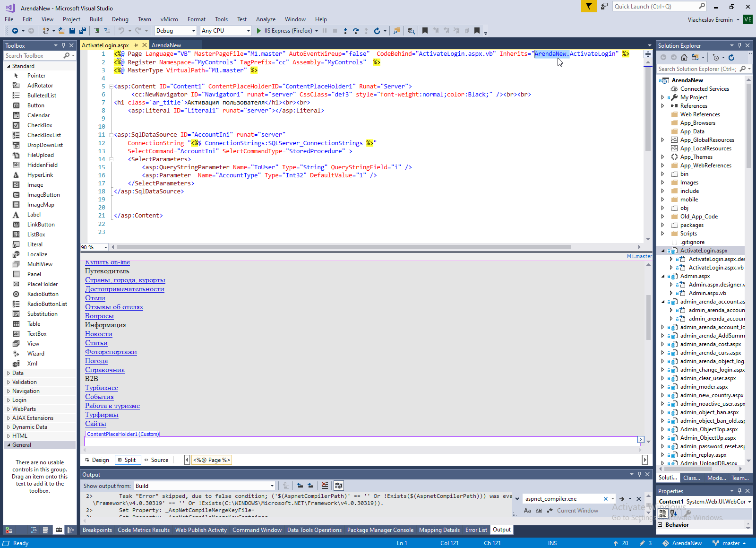Go to previous message in Output
The width and height of the screenshot is (756, 548).
coord(300,486)
